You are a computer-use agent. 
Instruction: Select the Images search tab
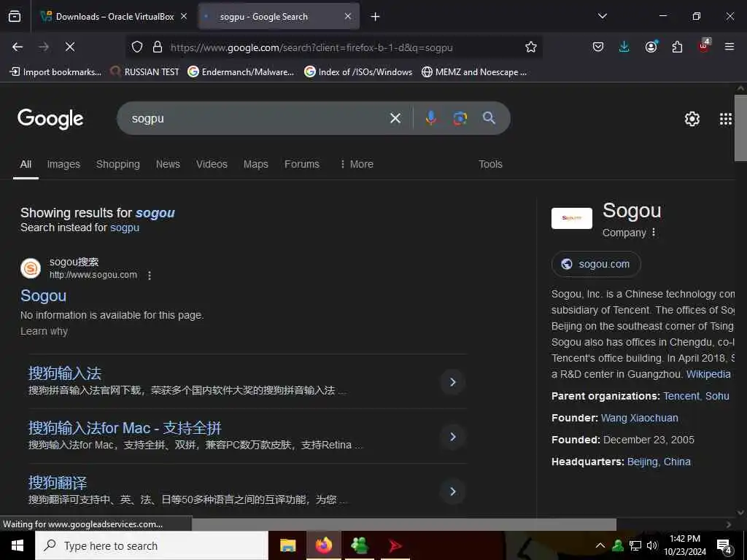[x=63, y=164]
